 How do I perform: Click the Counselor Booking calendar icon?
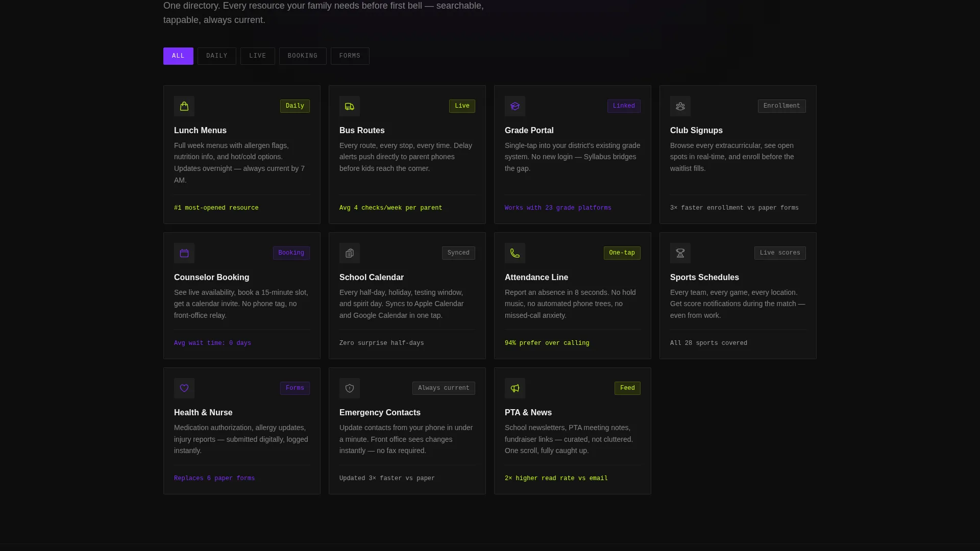click(184, 253)
